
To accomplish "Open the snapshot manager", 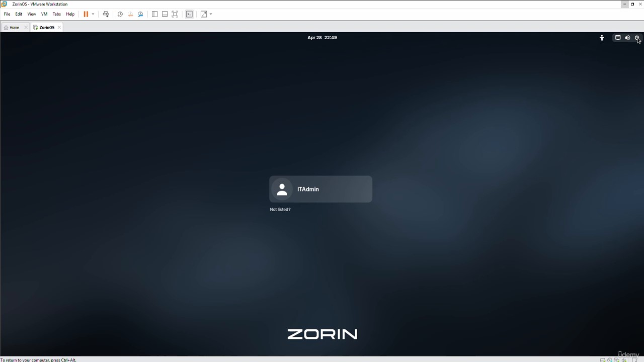I will [140, 14].
